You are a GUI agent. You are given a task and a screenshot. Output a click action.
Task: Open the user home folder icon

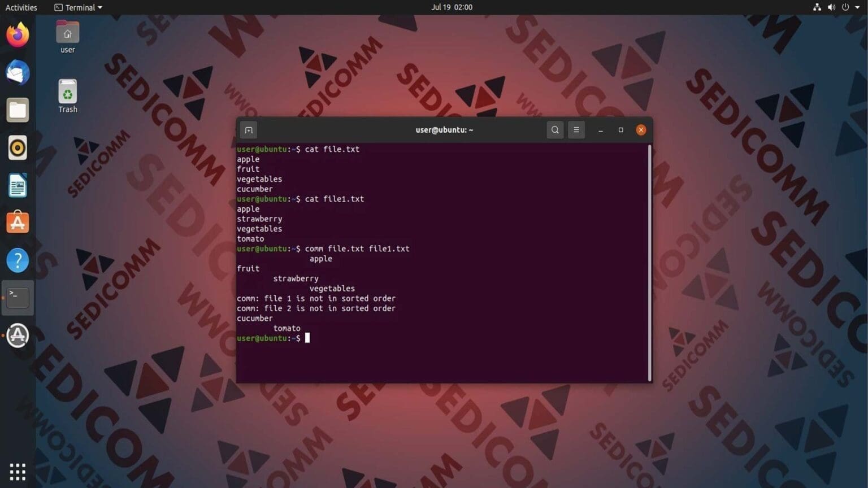click(x=68, y=37)
